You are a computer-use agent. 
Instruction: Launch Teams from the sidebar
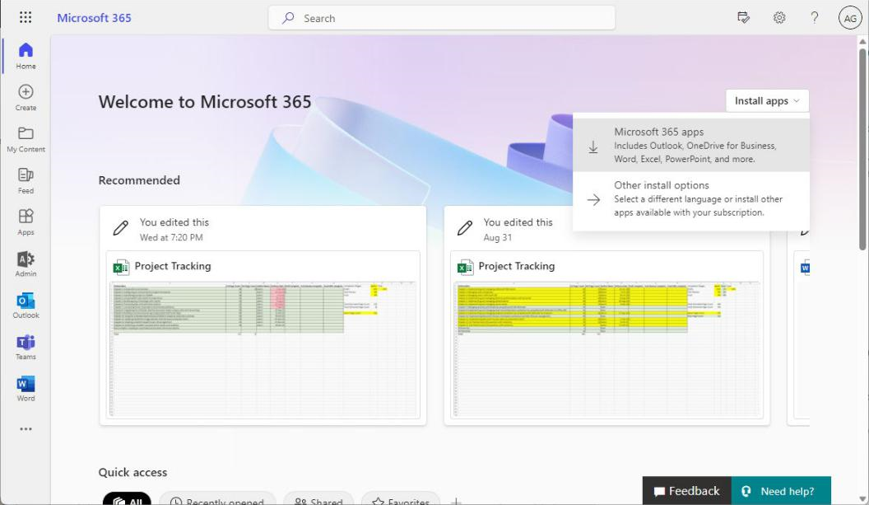click(x=26, y=347)
